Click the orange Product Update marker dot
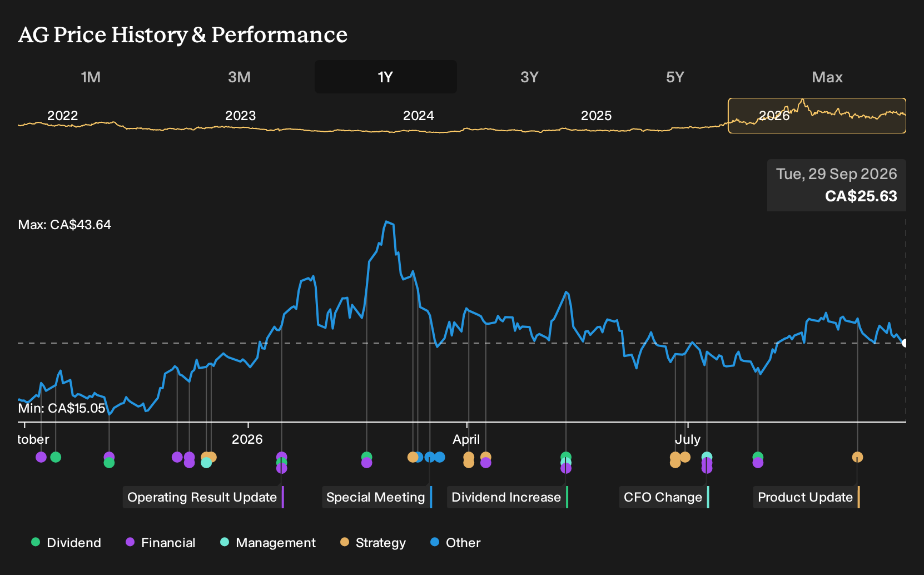The image size is (924, 575). 857,457
